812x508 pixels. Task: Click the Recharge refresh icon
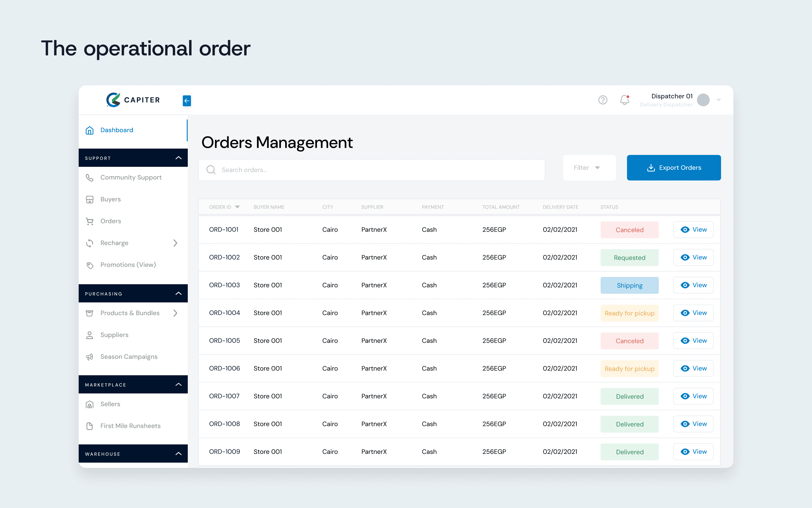click(x=90, y=243)
